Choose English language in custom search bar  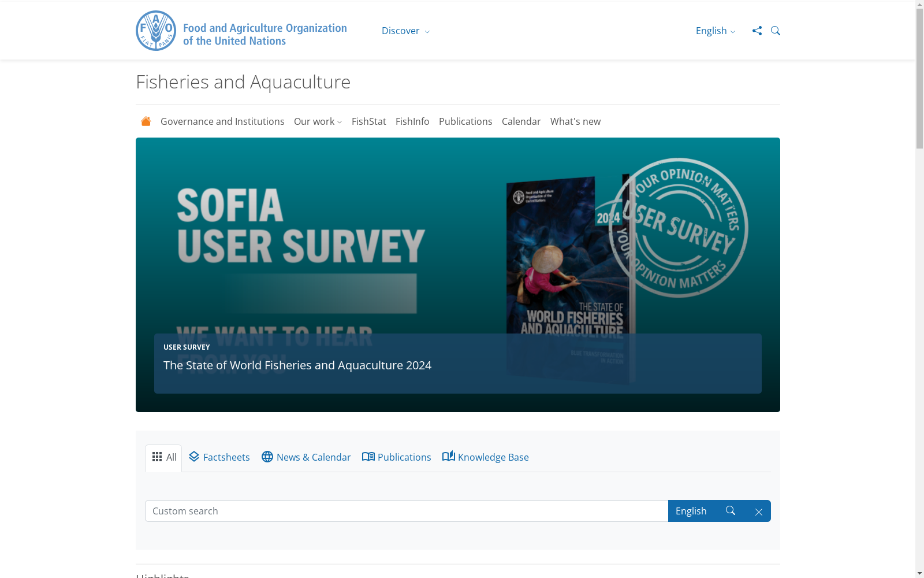click(x=691, y=511)
